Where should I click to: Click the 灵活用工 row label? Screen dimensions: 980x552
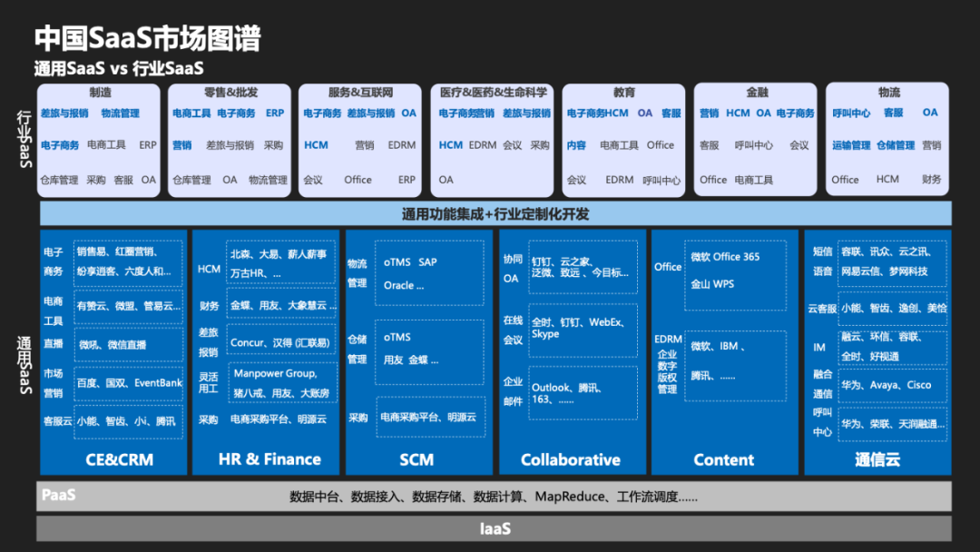209,382
